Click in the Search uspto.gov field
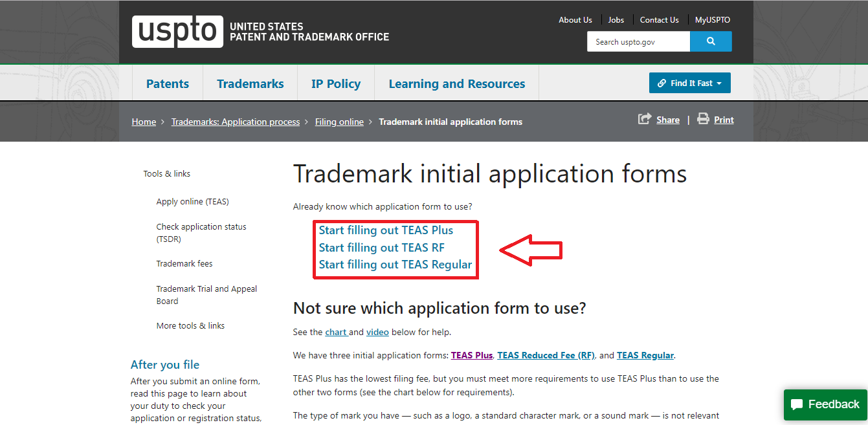 (x=638, y=41)
